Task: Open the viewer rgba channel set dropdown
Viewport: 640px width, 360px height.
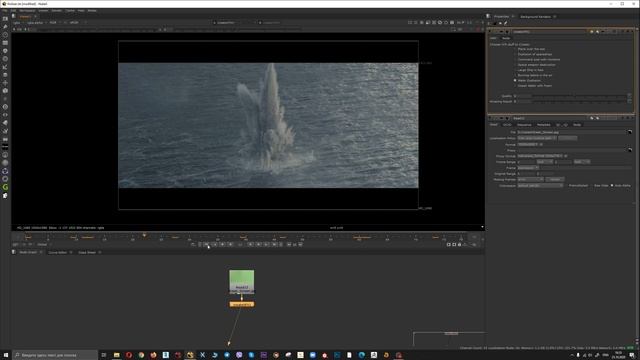Action: 17,23
